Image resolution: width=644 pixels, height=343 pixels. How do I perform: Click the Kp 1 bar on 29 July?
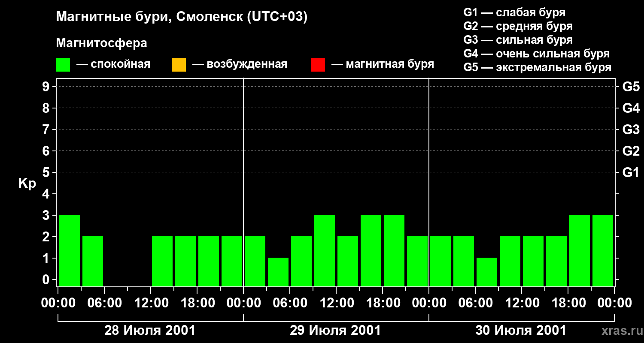click(278, 272)
